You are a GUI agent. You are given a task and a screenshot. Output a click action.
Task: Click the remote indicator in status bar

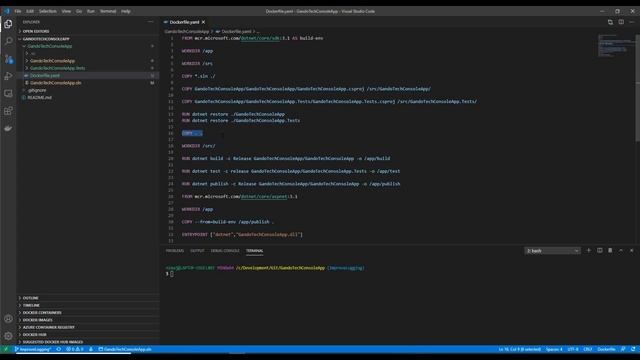(6, 349)
